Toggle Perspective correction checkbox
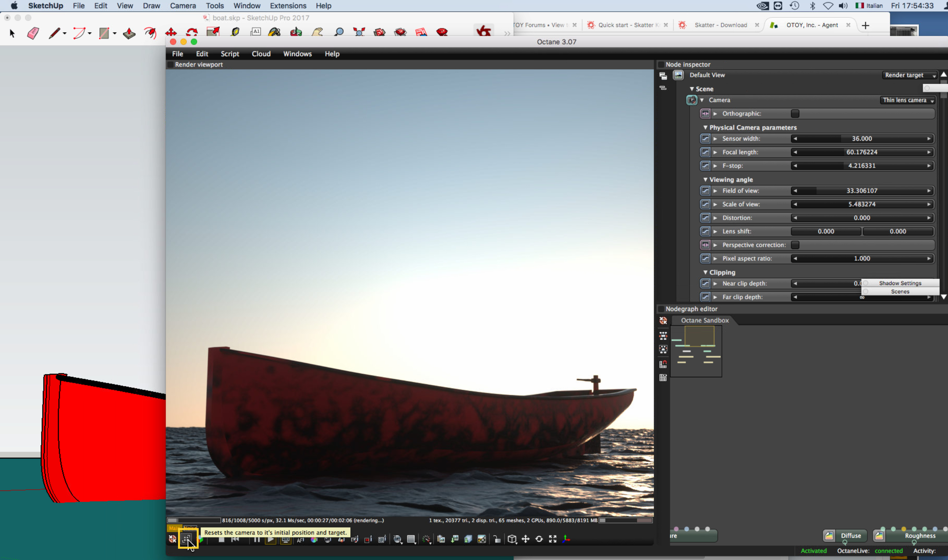Image resolution: width=948 pixels, height=560 pixels. [x=795, y=245]
